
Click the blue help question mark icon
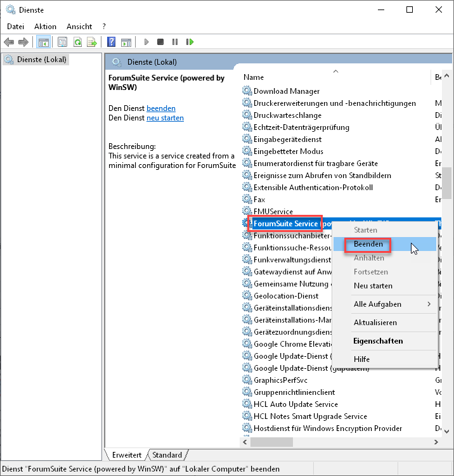click(111, 42)
